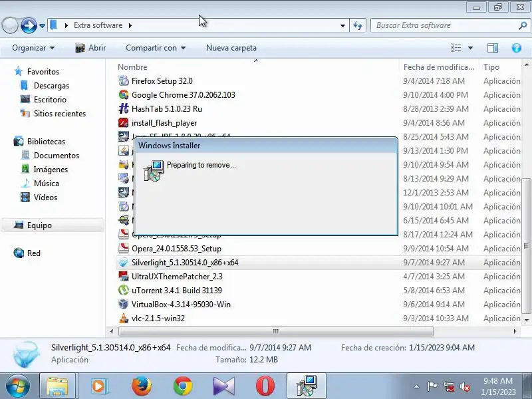Viewport: 532px width, 399px height.
Task: Open Escritorio in navigation pane
Action: point(50,99)
